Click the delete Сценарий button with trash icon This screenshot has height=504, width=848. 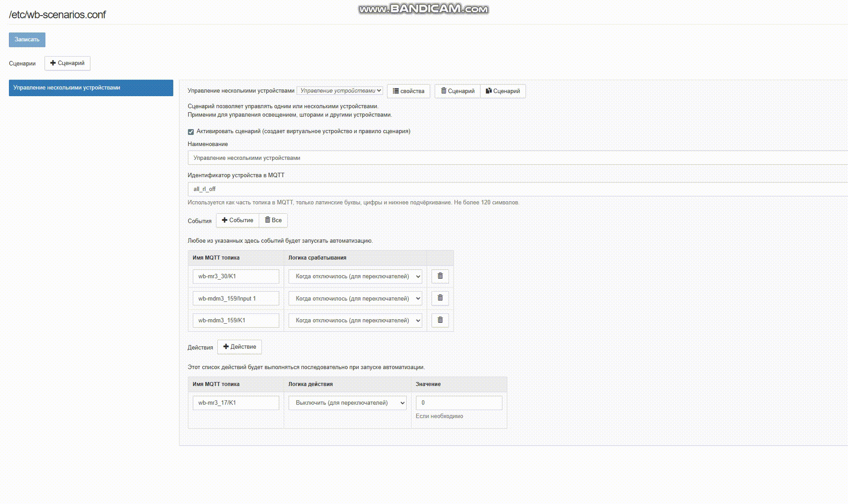tap(457, 91)
